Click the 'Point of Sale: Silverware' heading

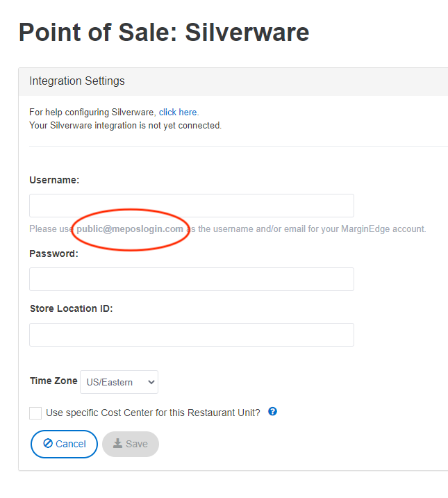164,32
